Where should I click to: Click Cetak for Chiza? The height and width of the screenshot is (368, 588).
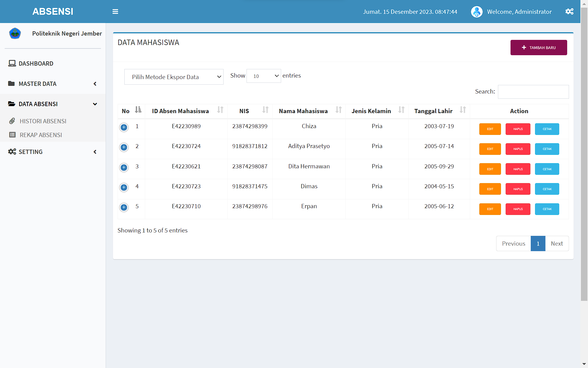coord(547,129)
